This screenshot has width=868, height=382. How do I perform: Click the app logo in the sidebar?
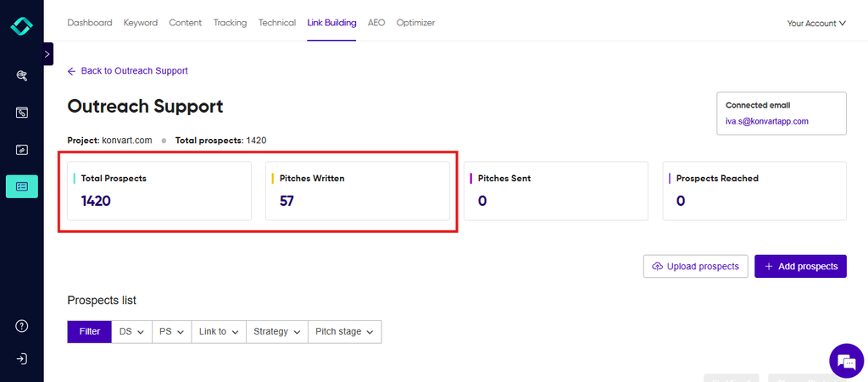(21, 25)
